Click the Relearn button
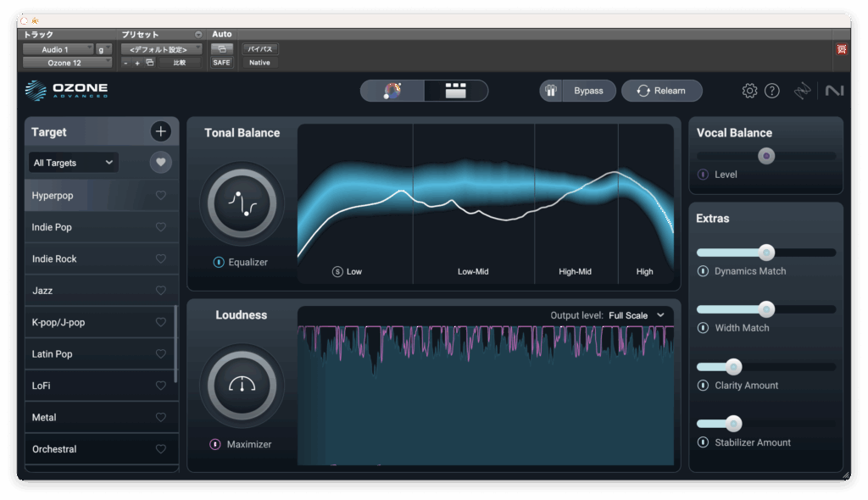This screenshot has width=868, height=500. pyautogui.click(x=662, y=91)
